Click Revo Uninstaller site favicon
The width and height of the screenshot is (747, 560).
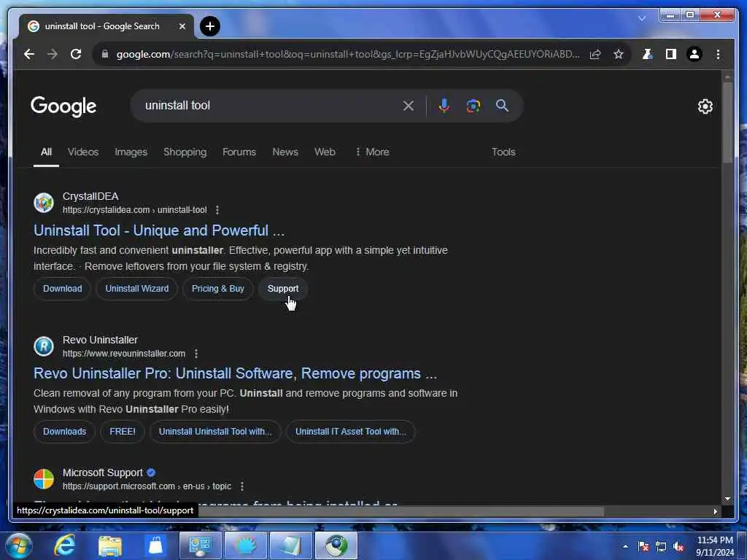click(x=44, y=346)
